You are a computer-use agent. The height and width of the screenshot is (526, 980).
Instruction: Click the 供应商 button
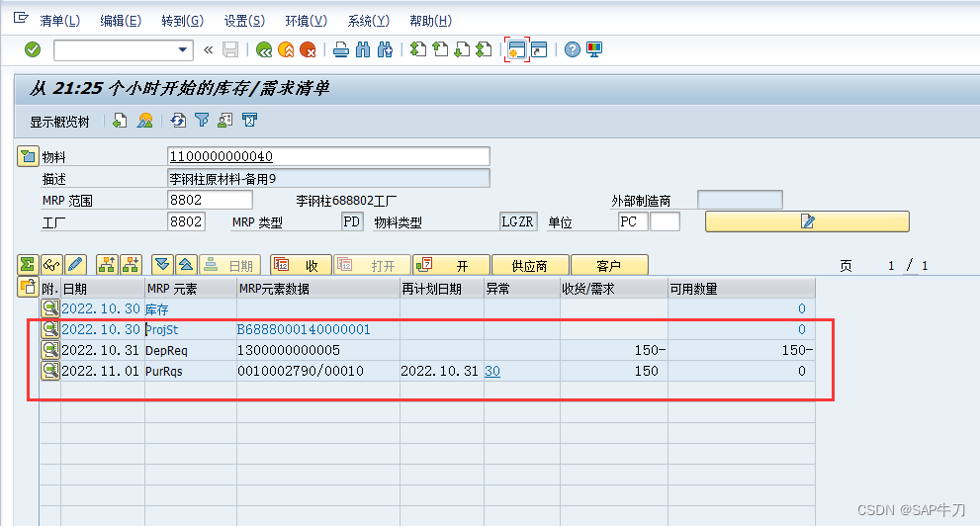[x=530, y=265]
